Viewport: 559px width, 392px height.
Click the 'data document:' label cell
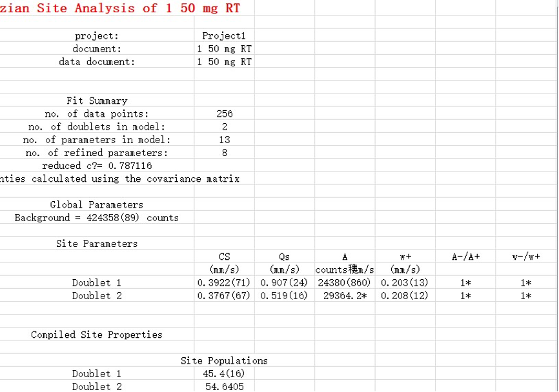pos(97,62)
